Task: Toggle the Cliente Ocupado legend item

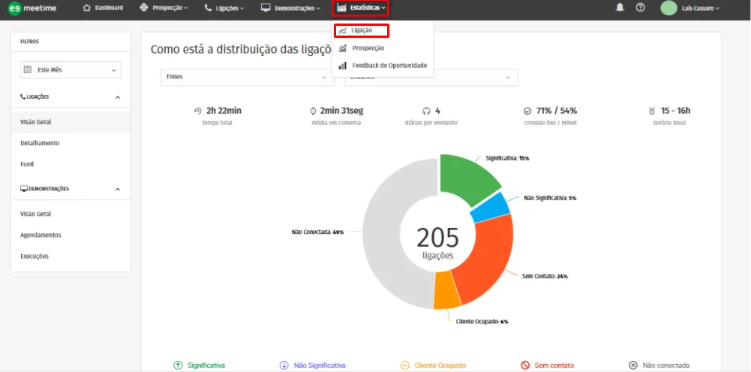Action: click(433, 365)
